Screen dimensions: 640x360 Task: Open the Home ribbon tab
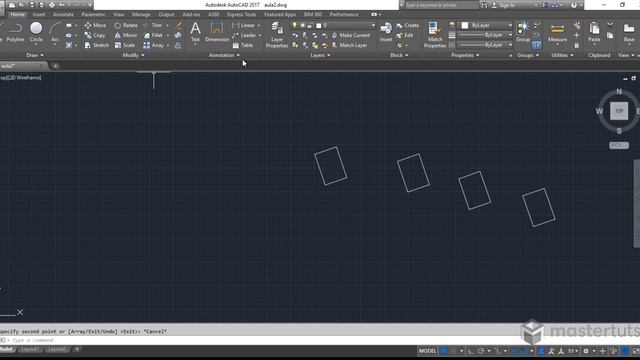pos(17,14)
